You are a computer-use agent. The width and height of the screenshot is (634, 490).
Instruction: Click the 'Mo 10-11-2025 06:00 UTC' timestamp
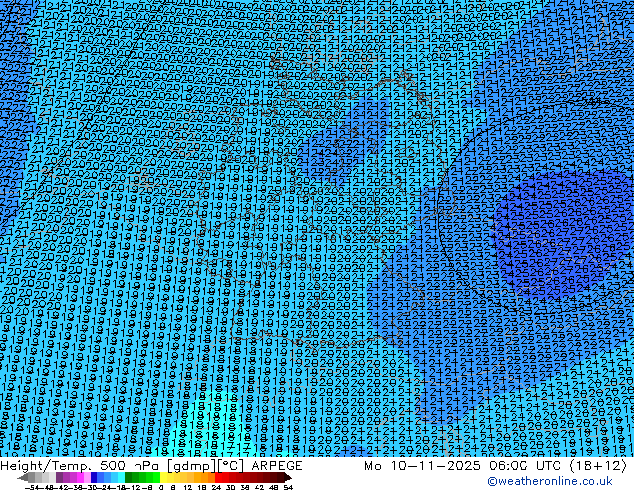point(464,466)
